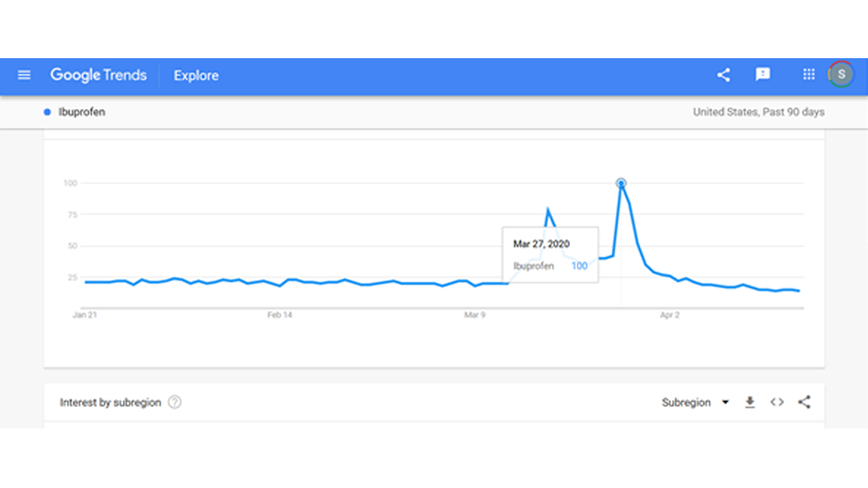868x488 pixels.
Task: Click the arrow next to Subregion
Action: [725, 402]
